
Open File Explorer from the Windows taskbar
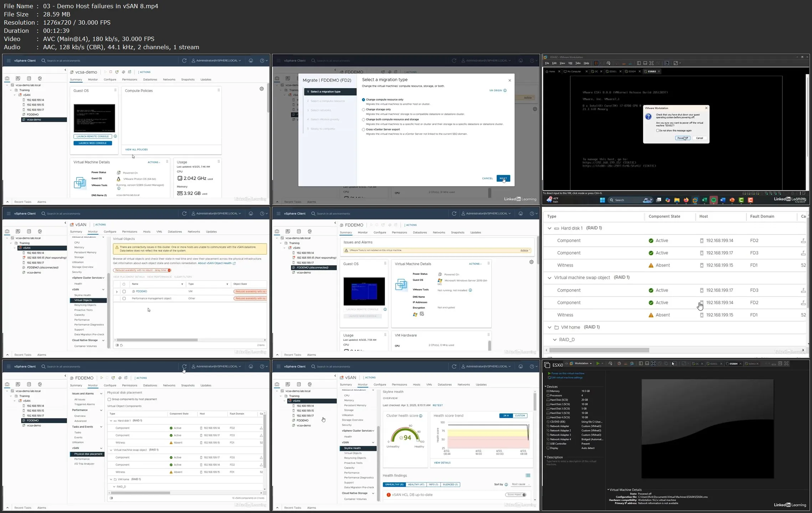coord(677,200)
